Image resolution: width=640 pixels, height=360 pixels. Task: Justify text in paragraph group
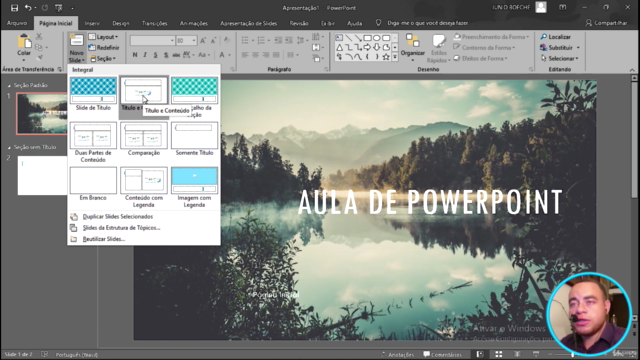(x=276, y=55)
